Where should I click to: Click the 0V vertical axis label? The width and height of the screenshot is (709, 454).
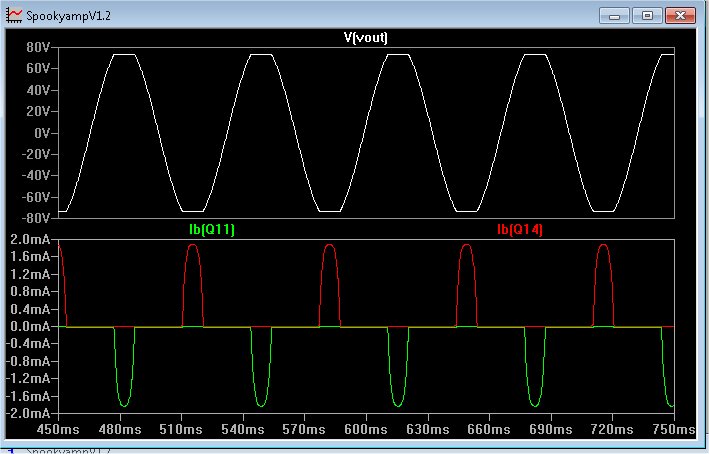pos(41,133)
